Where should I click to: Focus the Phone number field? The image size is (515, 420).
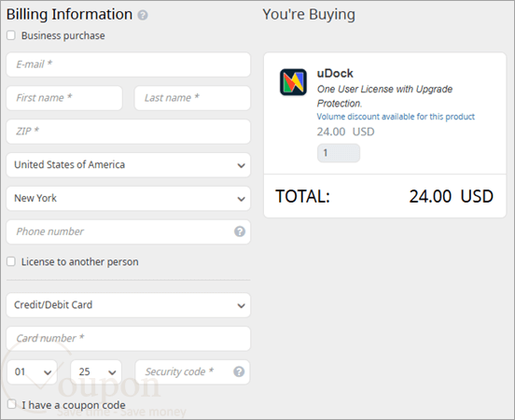[x=129, y=232]
